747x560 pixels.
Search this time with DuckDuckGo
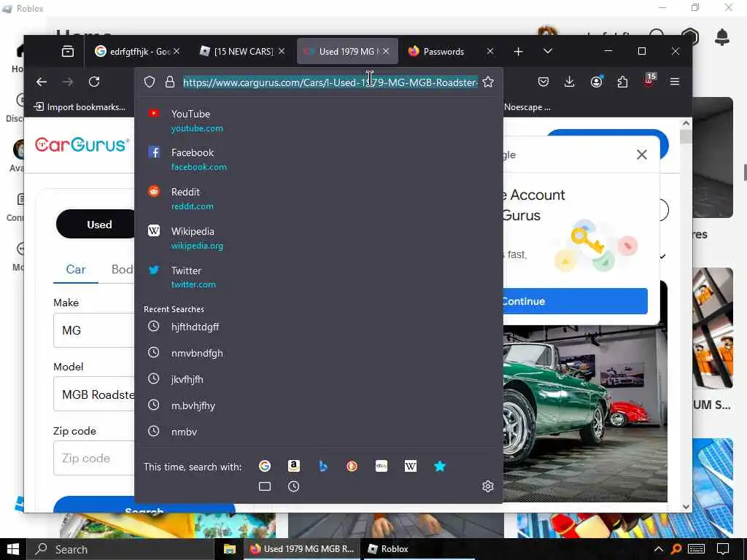[x=352, y=466]
